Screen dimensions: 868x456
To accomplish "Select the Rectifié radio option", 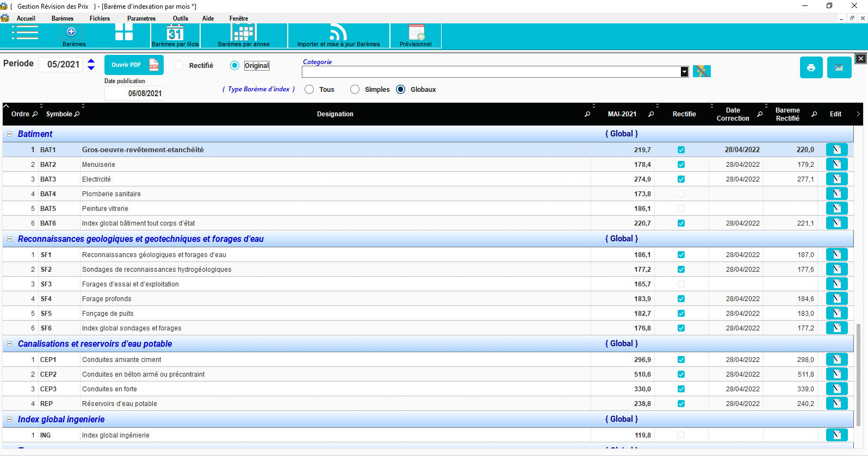I will pyautogui.click(x=179, y=66).
